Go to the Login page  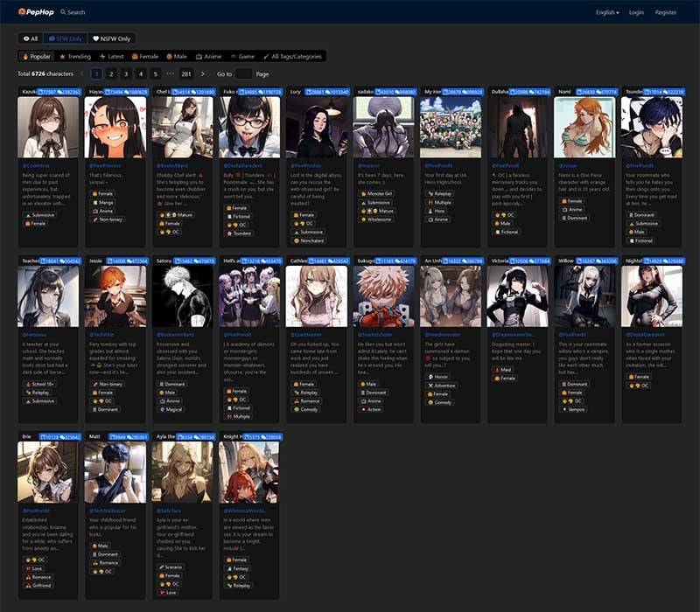pyautogui.click(x=636, y=12)
